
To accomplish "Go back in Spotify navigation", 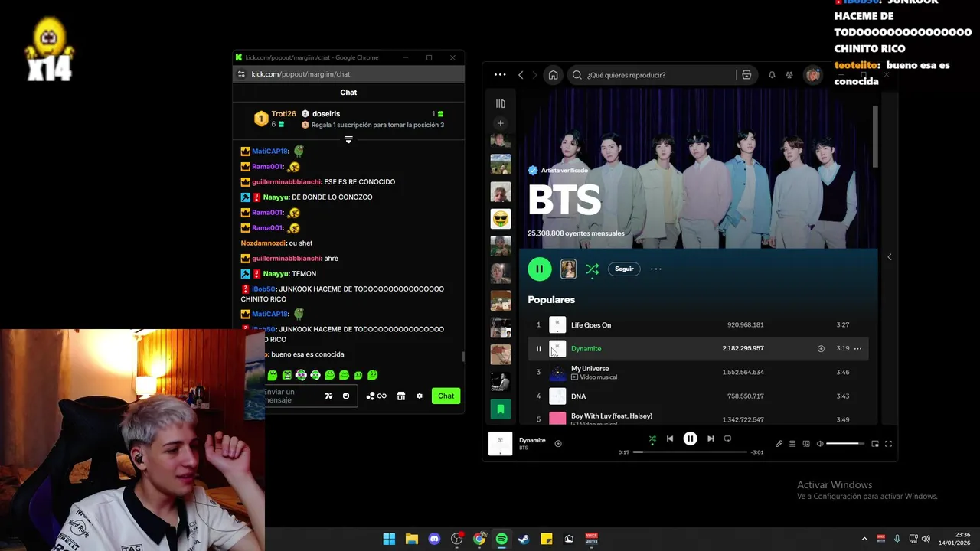I will (521, 75).
